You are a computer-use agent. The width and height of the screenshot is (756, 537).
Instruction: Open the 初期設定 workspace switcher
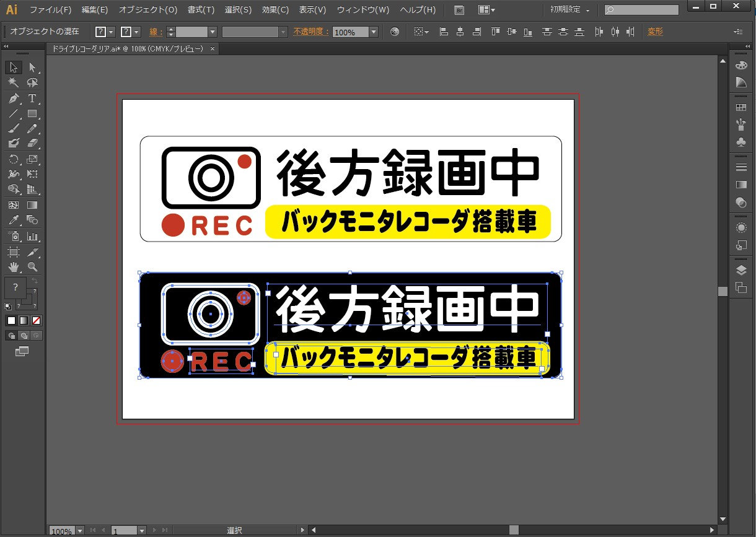click(x=569, y=10)
